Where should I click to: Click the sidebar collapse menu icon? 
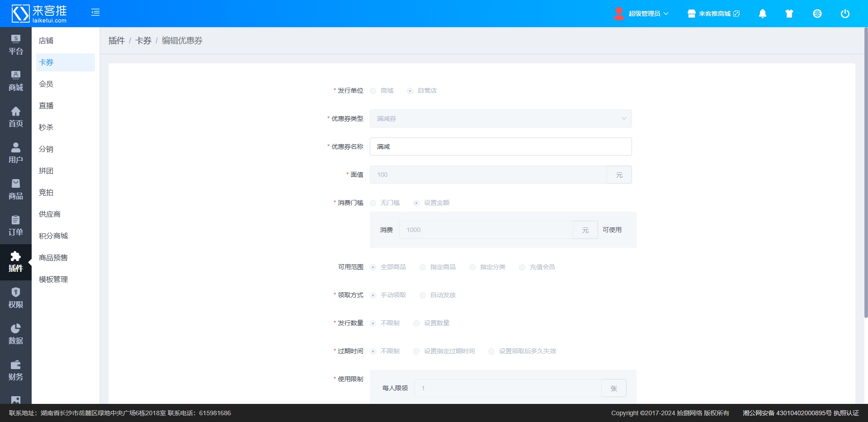click(95, 13)
